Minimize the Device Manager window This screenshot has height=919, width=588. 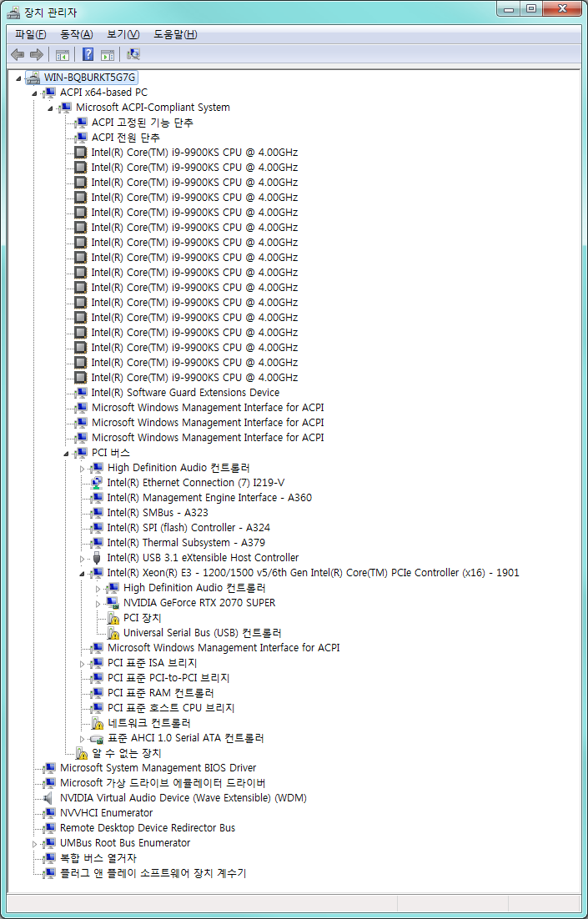pyautogui.click(x=510, y=9)
